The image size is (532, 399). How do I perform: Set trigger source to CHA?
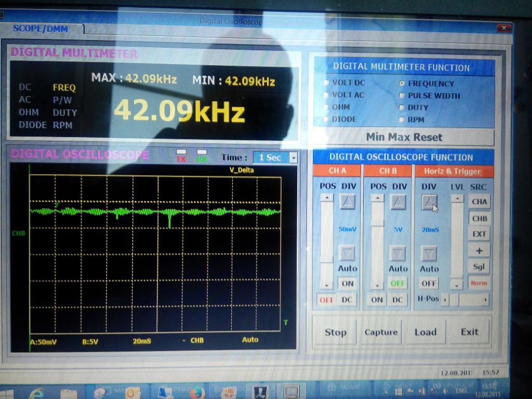click(479, 202)
